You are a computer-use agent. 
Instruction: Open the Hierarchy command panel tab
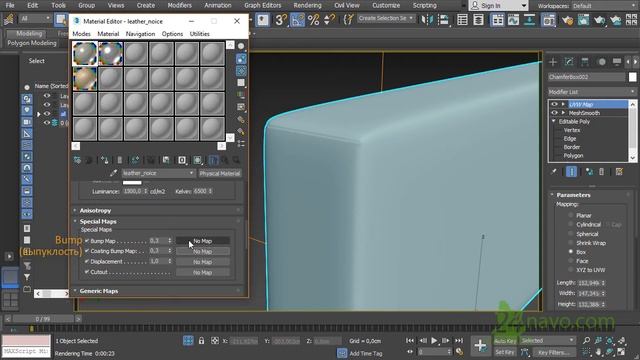(x=585, y=62)
